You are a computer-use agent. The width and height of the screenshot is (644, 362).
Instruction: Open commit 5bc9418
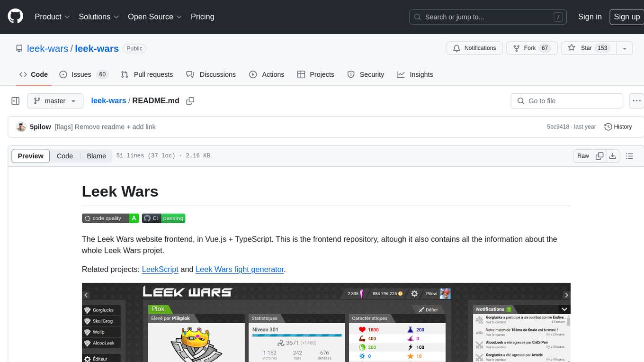(x=558, y=127)
